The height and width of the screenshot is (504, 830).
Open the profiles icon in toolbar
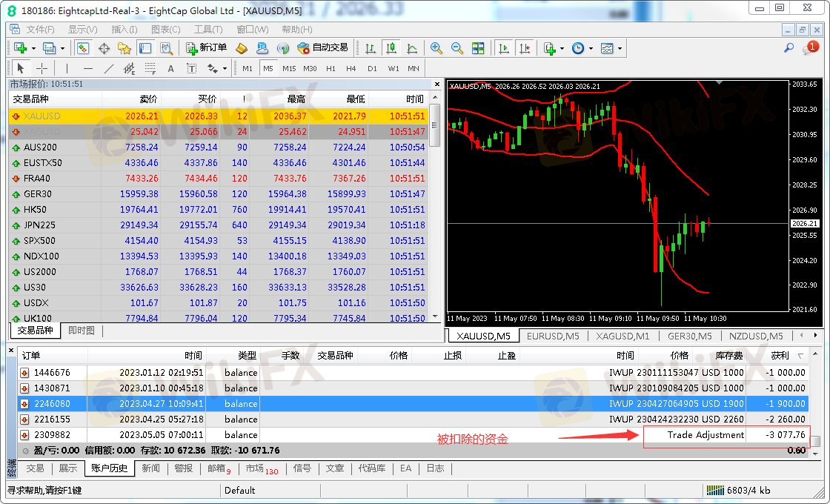(49, 48)
